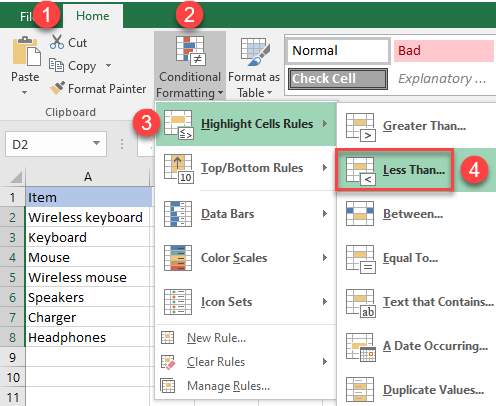Expand the Data Bars submenu arrow
Viewport: 496px width, 406px height.
tap(325, 214)
